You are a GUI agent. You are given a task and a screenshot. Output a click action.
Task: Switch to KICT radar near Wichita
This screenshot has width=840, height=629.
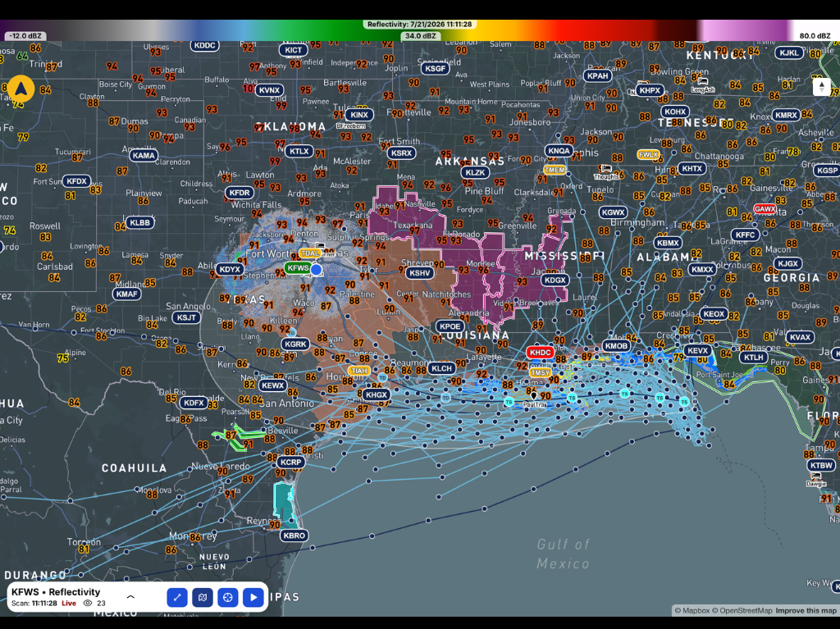click(293, 50)
